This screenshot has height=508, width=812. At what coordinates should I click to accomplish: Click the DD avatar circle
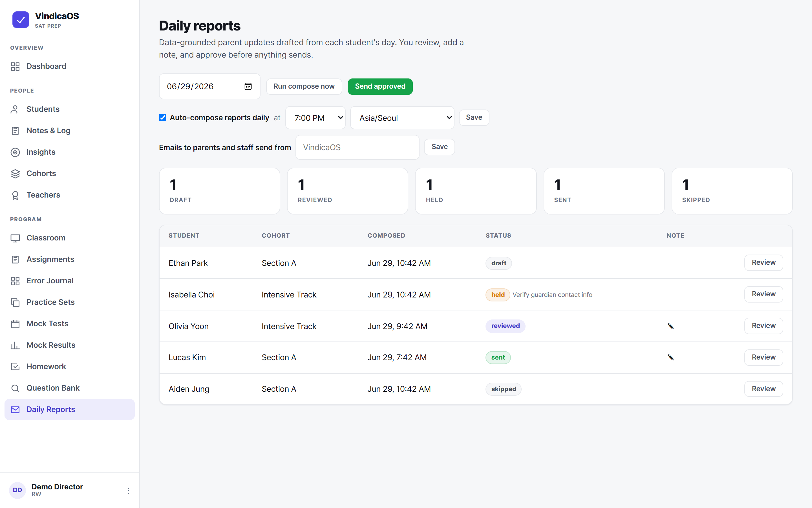[x=17, y=490]
